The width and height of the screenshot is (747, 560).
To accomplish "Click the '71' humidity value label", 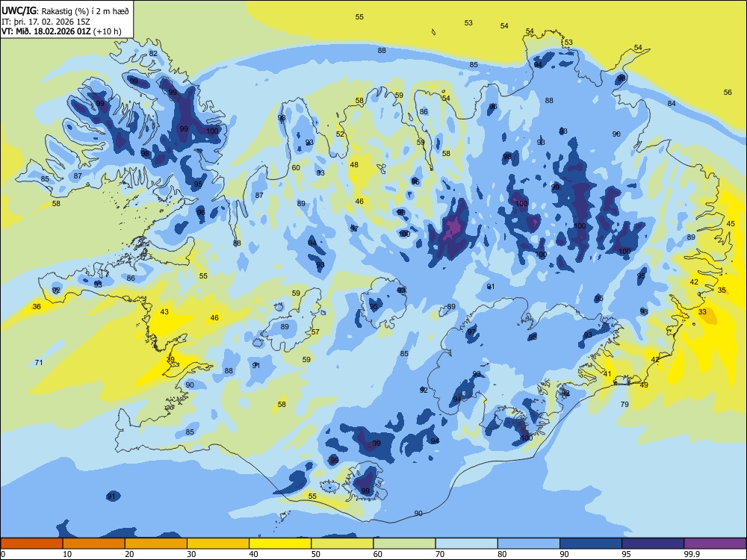I will point(39,362).
